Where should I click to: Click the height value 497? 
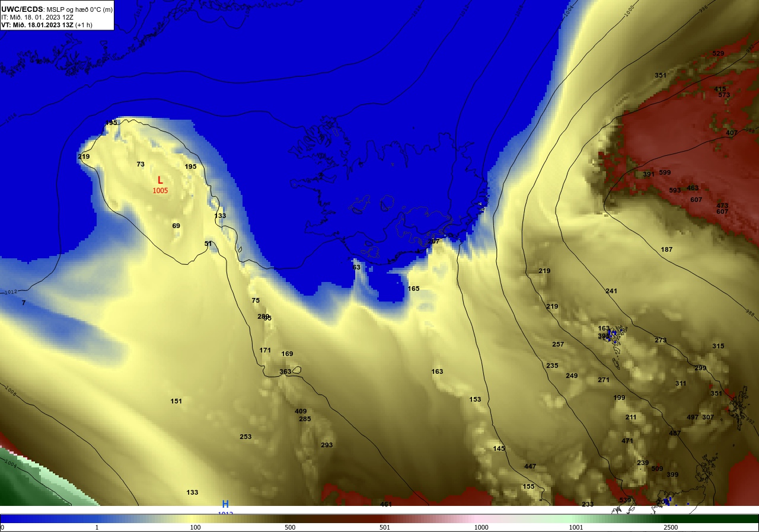[x=693, y=418]
